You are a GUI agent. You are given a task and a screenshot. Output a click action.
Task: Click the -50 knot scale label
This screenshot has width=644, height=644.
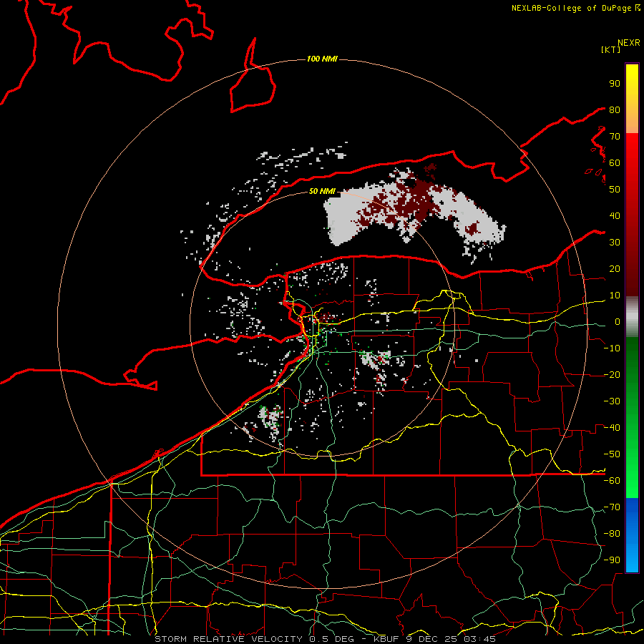point(612,454)
